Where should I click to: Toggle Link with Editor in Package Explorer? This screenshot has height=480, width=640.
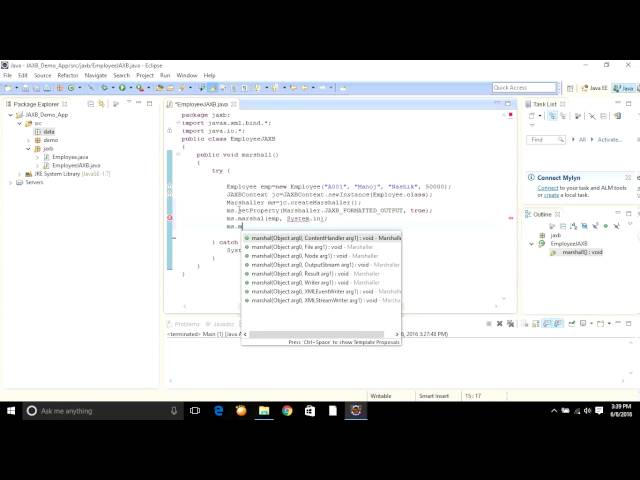click(101, 104)
